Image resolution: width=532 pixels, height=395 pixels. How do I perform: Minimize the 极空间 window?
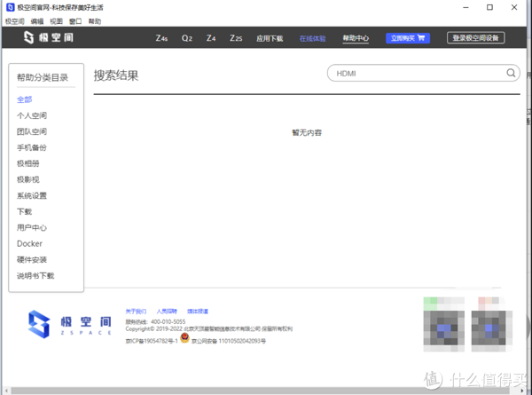465,7
